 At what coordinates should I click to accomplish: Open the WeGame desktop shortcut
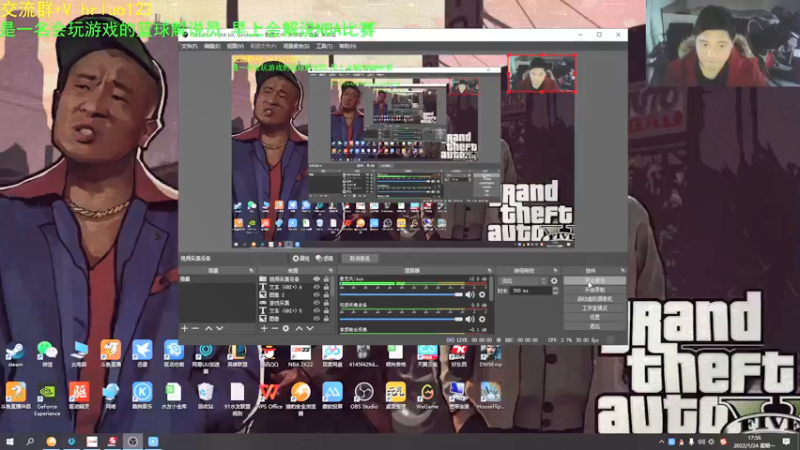427,396
